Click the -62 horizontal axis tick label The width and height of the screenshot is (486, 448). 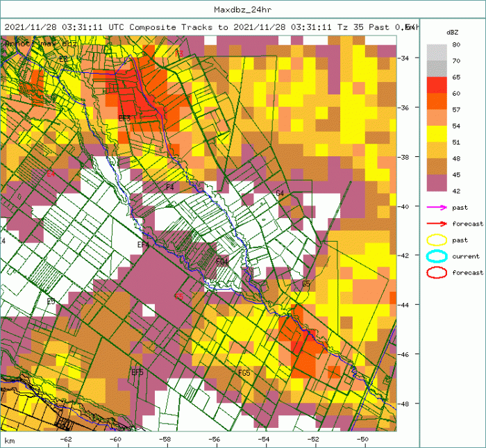pyautogui.click(x=66, y=440)
